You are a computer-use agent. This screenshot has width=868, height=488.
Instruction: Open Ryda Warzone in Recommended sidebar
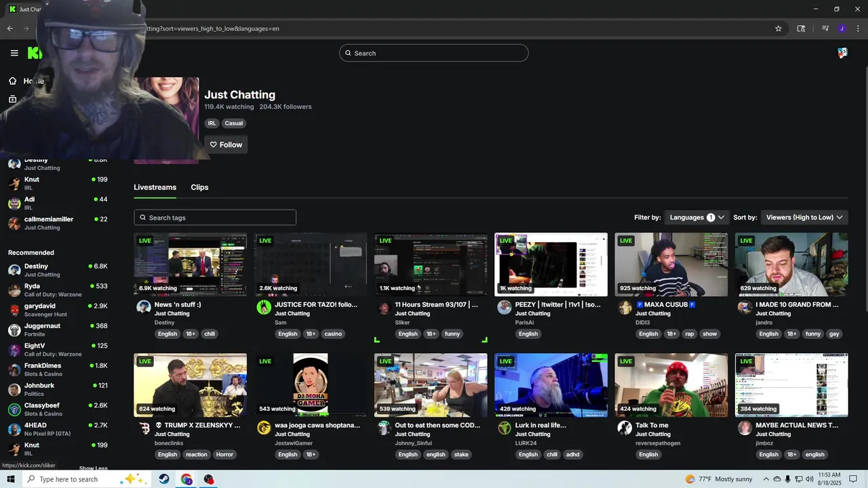[57, 289]
